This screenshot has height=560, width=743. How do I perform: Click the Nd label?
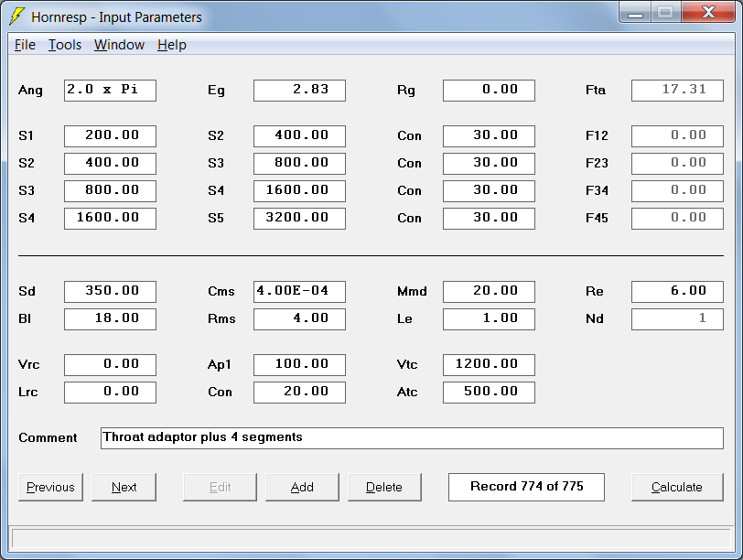coord(595,318)
